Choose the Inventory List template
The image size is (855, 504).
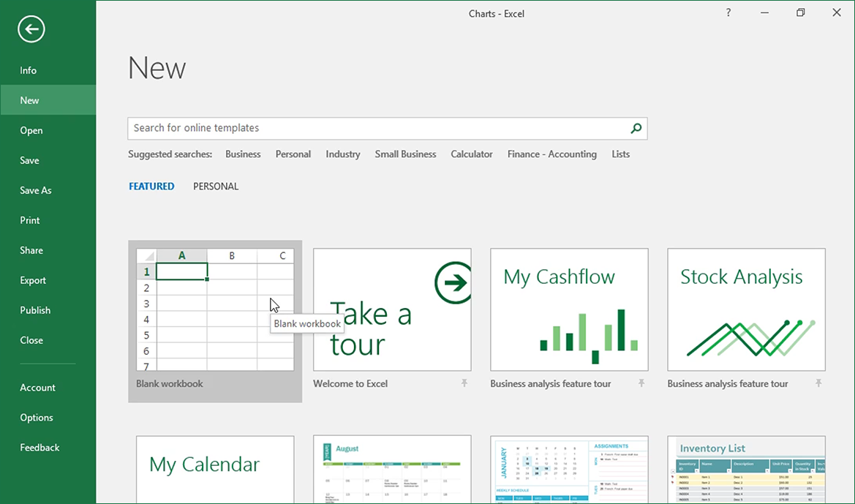[746, 468]
